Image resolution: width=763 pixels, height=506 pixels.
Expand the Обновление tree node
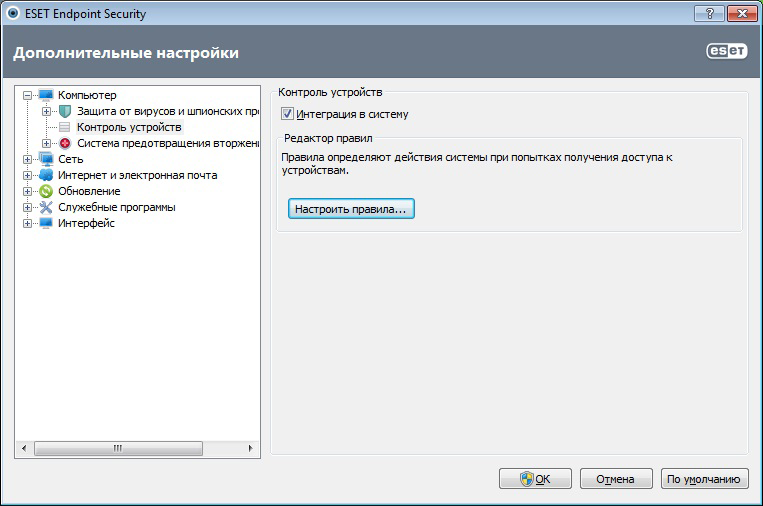click(28, 192)
